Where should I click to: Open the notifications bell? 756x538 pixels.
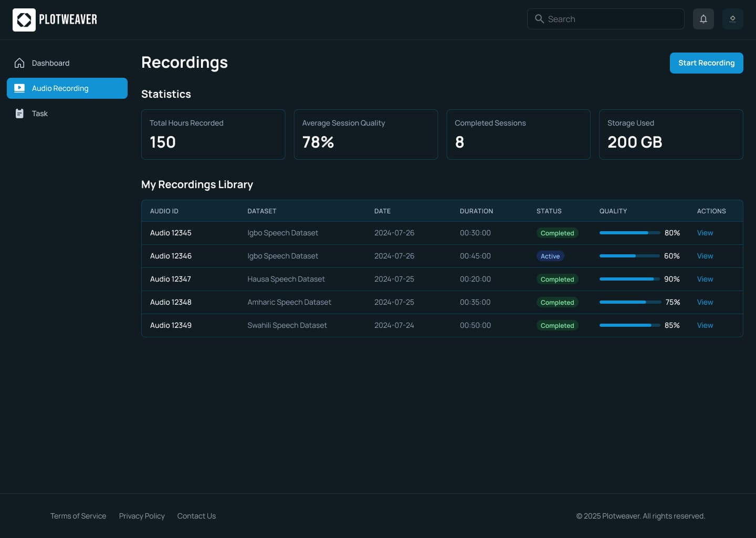coord(703,19)
